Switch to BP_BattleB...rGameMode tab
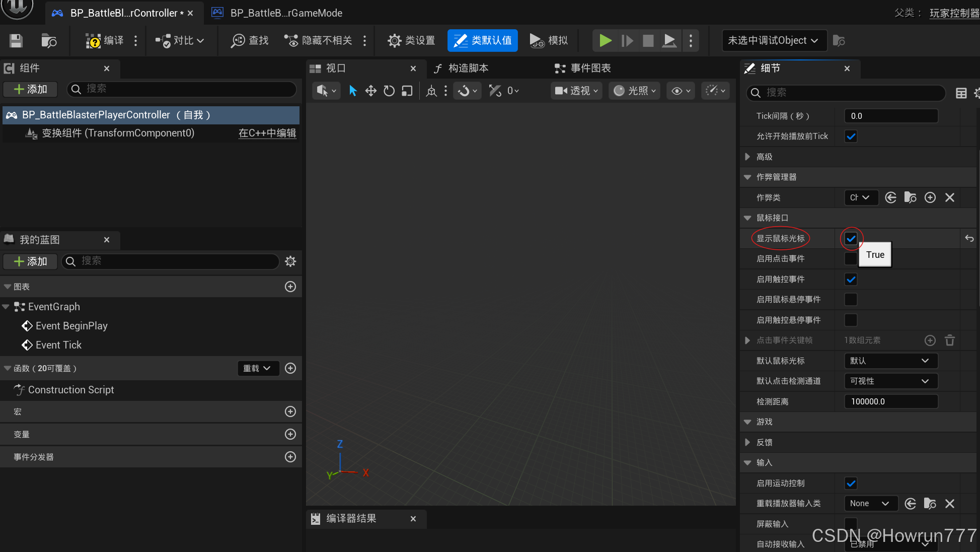This screenshot has height=552, width=980. 285,13
